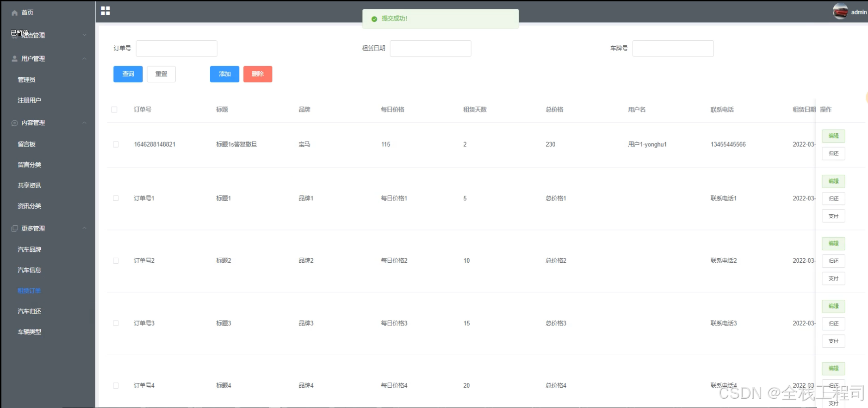The width and height of the screenshot is (868, 408).
Task: Click the phone cell 13455445566
Action: click(728, 144)
